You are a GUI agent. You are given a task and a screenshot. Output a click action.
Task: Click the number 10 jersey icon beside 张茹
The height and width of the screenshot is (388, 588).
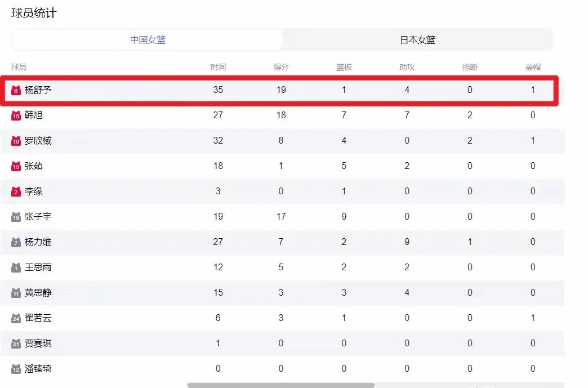click(x=16, y=166)
